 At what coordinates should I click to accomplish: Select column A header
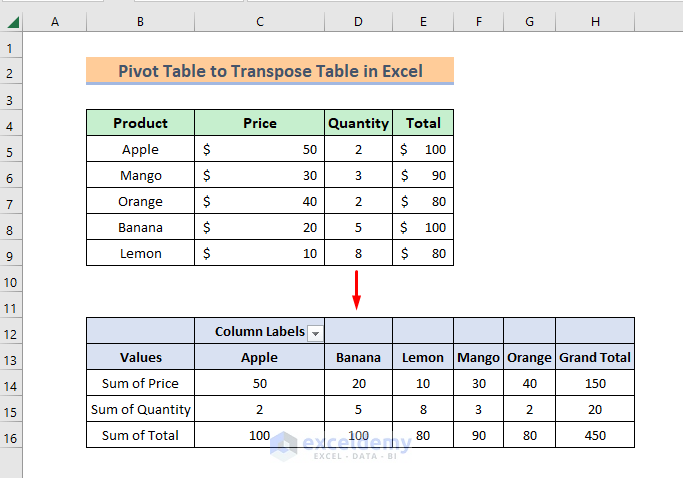(54, 21)
